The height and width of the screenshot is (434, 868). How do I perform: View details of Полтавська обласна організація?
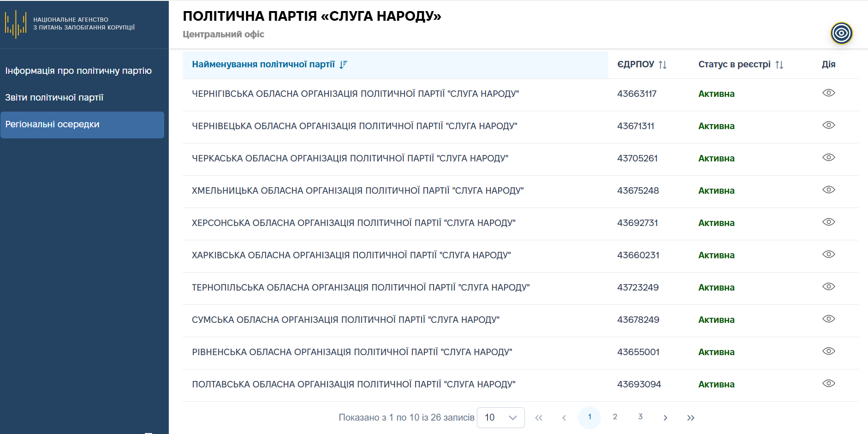[x=829, y=384]
